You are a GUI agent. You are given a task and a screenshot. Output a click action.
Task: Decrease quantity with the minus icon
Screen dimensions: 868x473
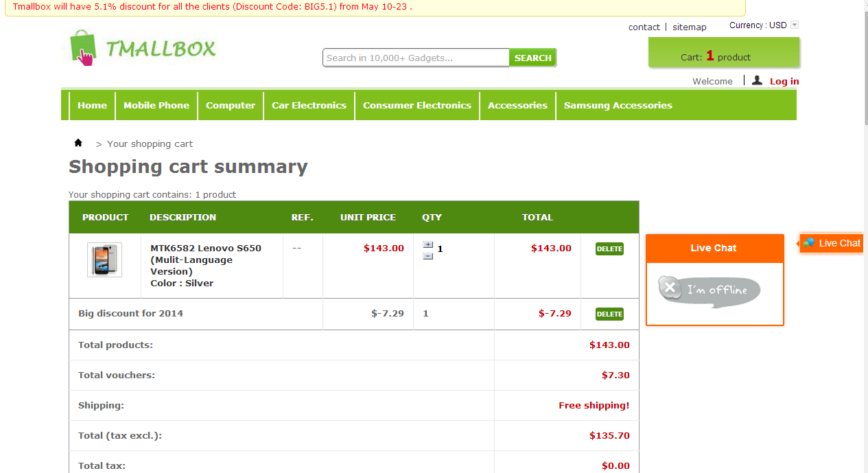click(428, 256)
